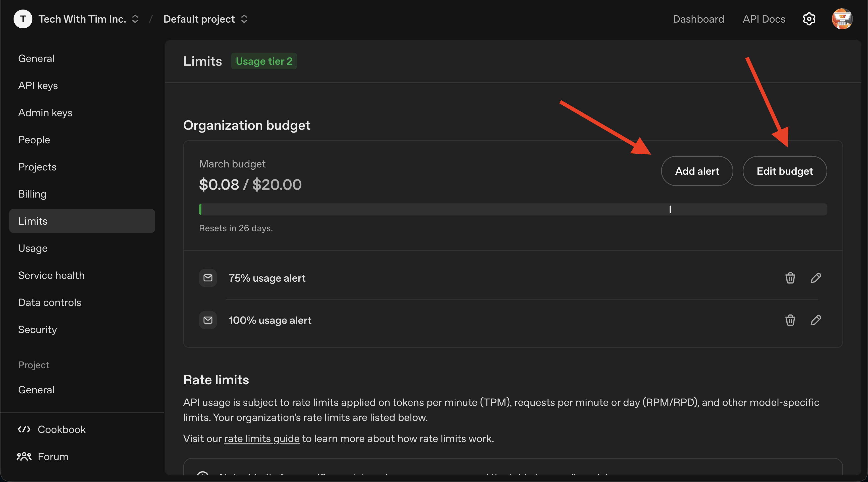Click pencil icon for 100% alert

point(816,320)
